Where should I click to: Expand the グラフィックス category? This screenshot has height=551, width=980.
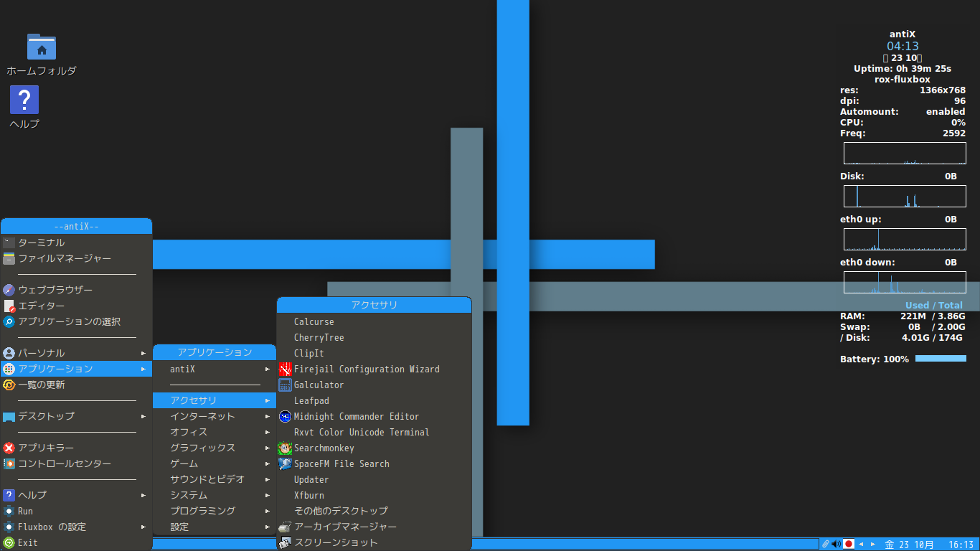pyautogui.click(x=215, y=448)
